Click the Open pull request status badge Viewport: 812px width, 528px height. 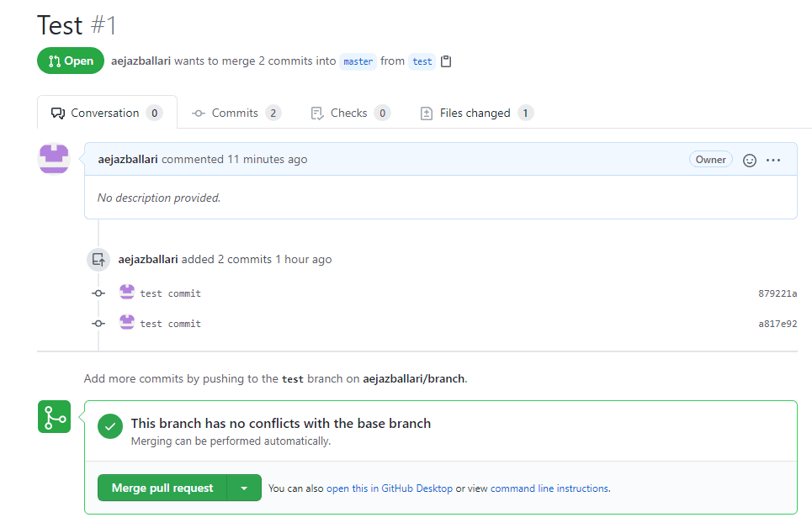click(71, 61)
